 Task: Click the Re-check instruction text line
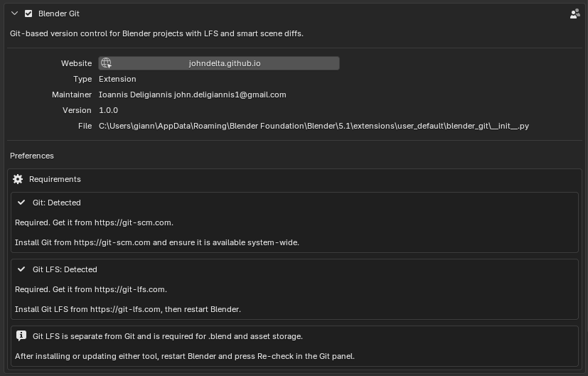(185, 356)
